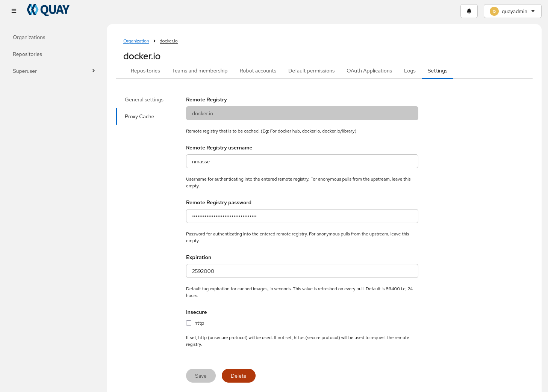Click the docker.io page heading
Image resolution: width=548 pixels, height=392 pixels.
coord(142,56)
